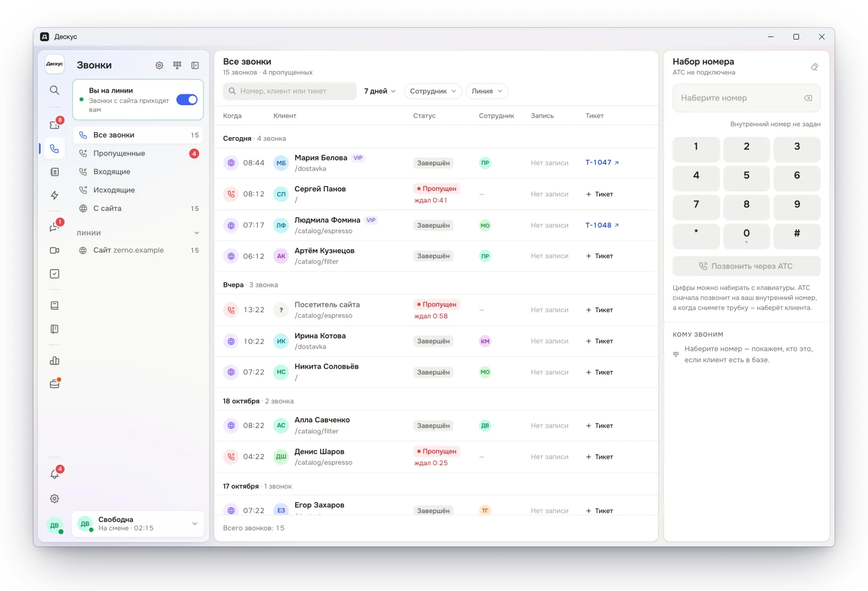Open the tasks checkbox icon

click(54, 274)
